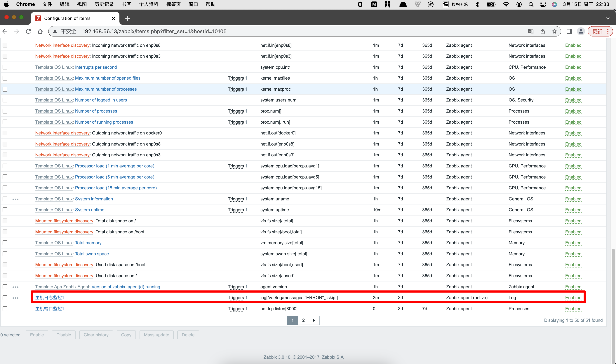Click the browser home icon

[40, 31]
